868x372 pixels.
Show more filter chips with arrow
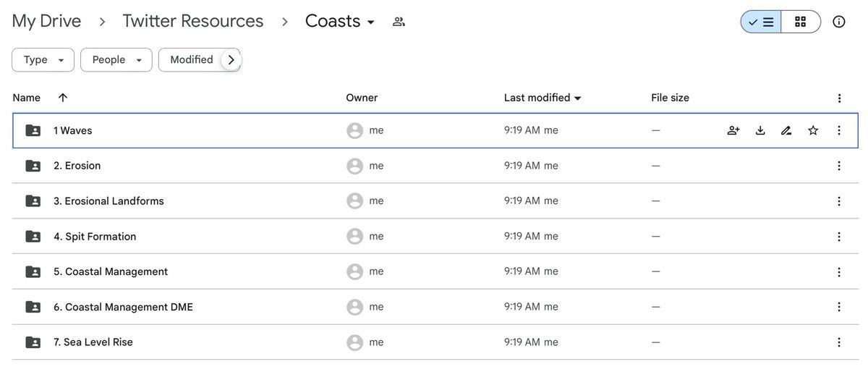tap(231, 60)
